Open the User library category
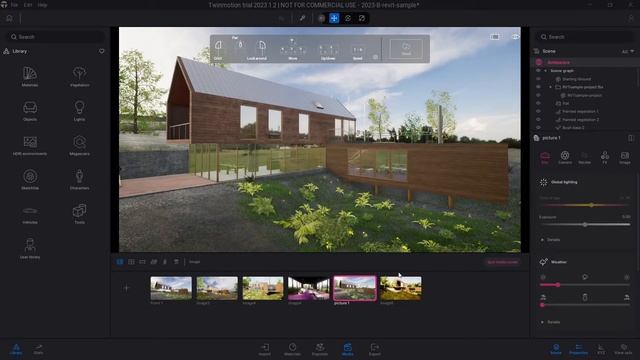The image size is (640, 360). (30, 248)
